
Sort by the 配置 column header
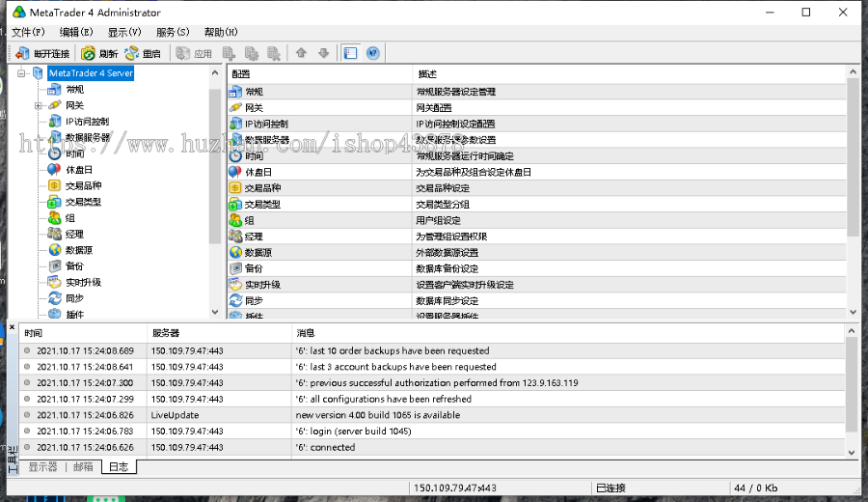pyautogui.click(x=320, y=73)
